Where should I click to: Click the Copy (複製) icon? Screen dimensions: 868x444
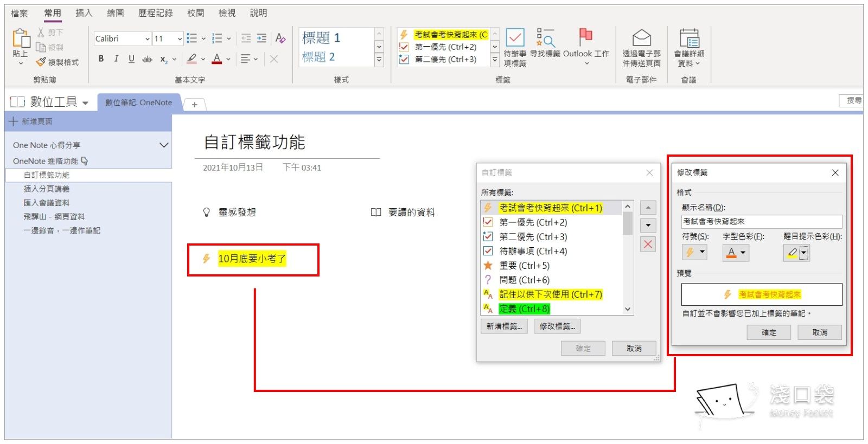coord(41,47)
